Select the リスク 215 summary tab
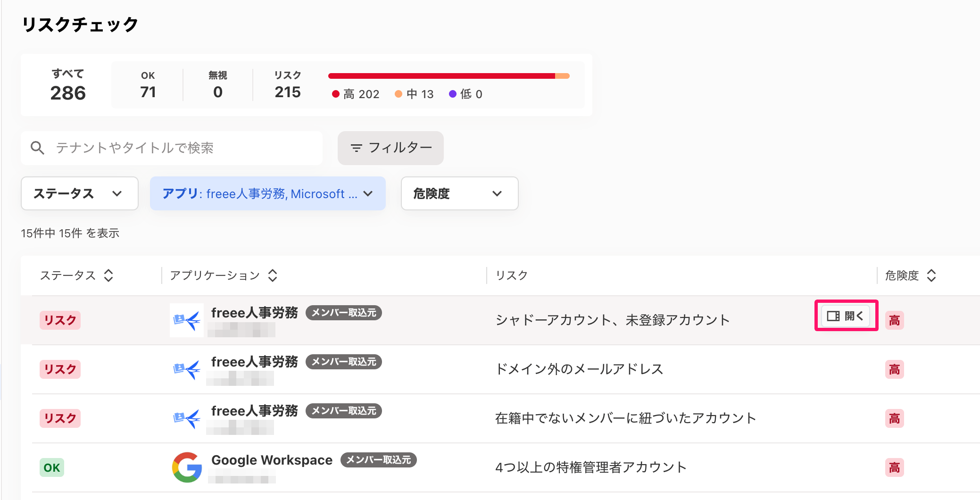The width and height of the screenshot is (980, 500). [288, 85]
